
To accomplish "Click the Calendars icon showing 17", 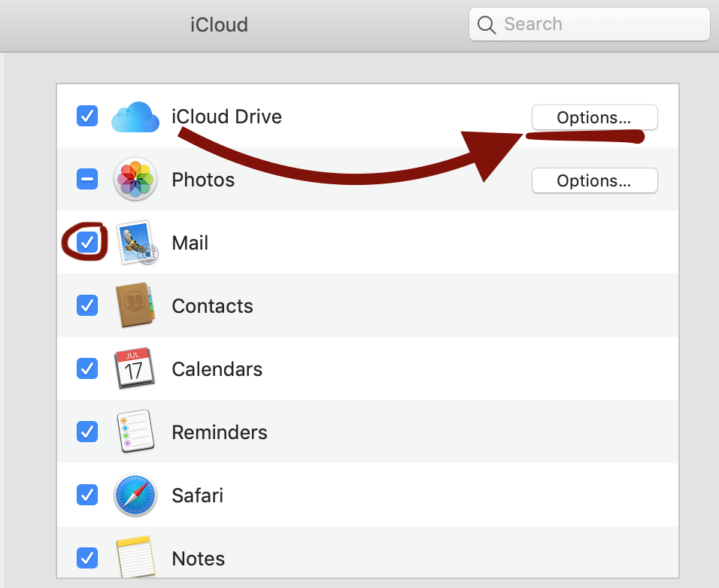I will pos(135,368).
